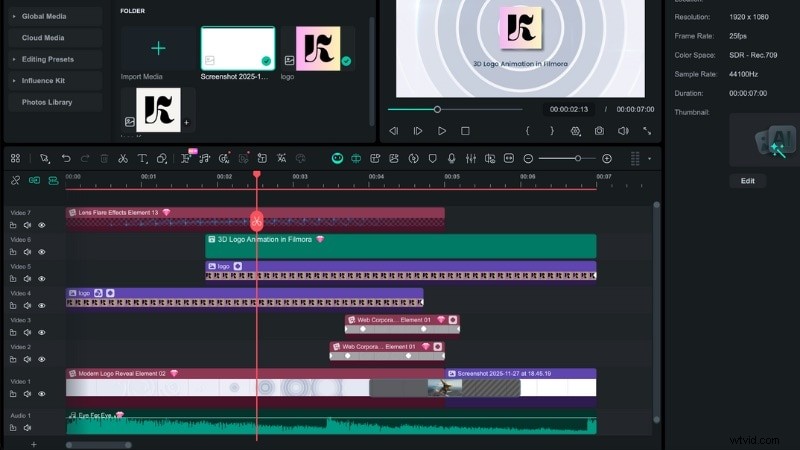
Task: Take a snapshot with the preview camera icon
Action: tap(599, 131)
